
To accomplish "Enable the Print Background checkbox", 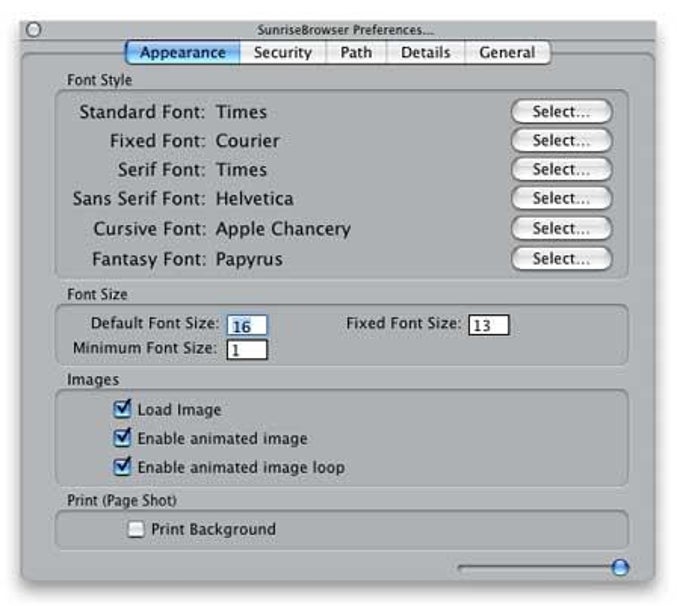I will pyautogui.click(x=136, y=529).
